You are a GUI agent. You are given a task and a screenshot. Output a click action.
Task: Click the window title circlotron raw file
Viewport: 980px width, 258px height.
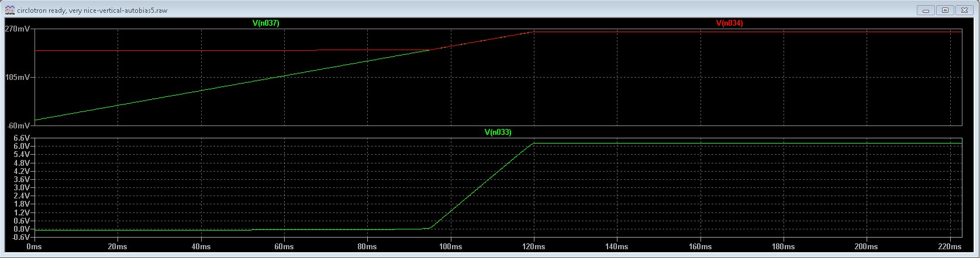coord(92,11)
